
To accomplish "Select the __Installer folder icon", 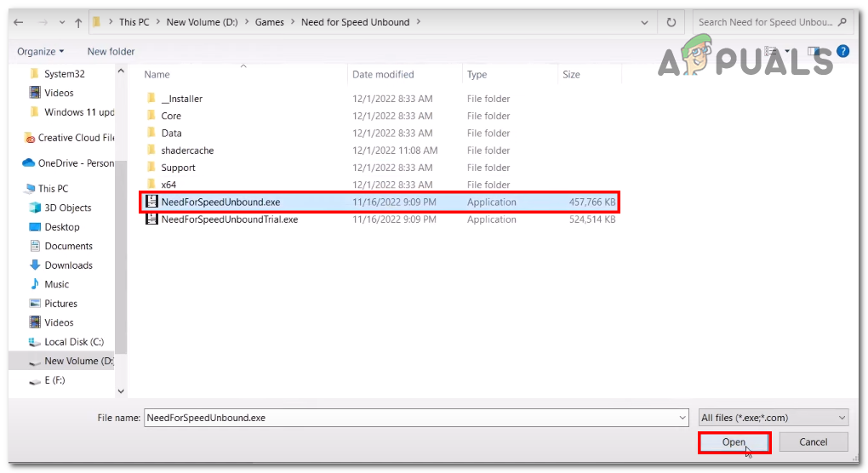I will 151,99.
